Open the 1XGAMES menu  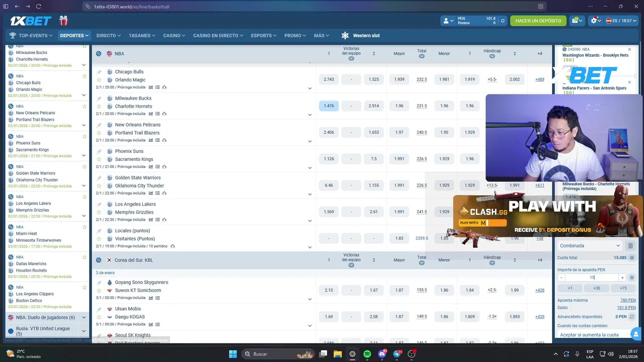tap(142, 36)
